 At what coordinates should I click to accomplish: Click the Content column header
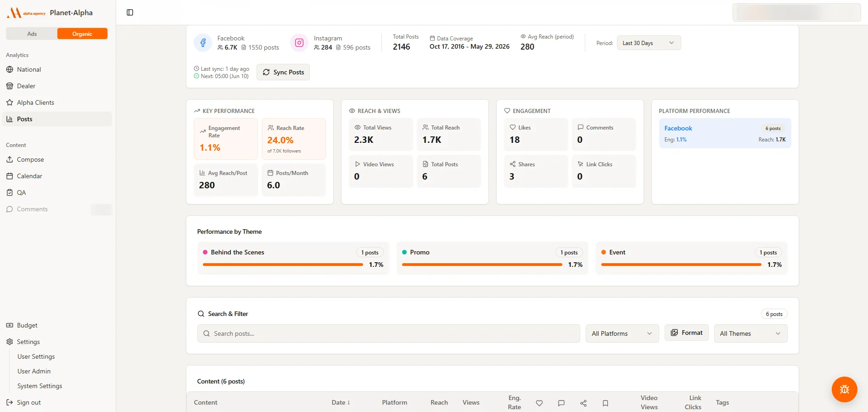click(206, 402)
